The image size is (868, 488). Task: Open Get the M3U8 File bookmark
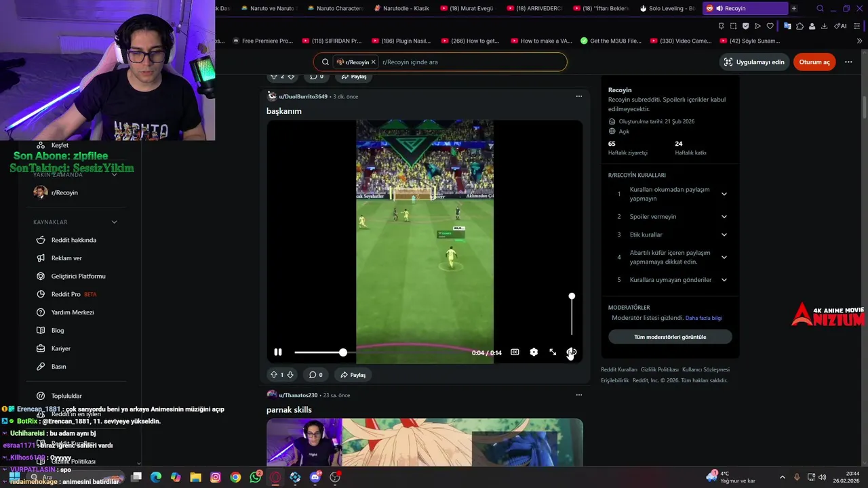611,41
